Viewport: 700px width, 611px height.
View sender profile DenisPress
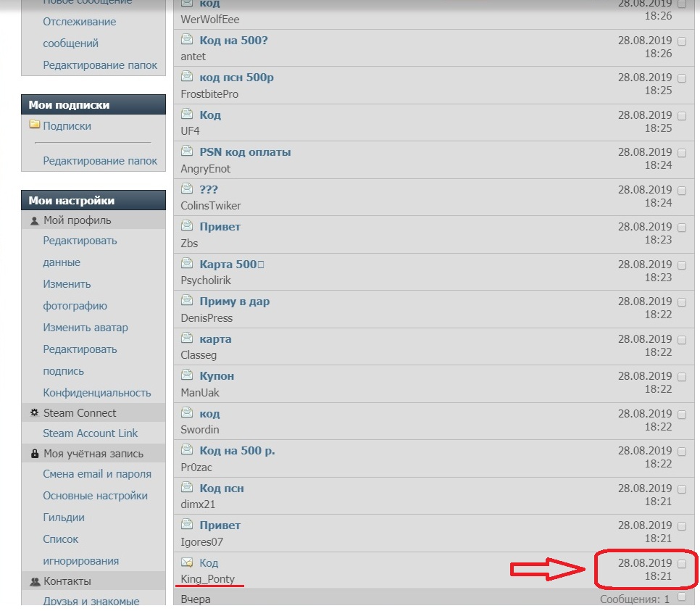tap(207, 317)
